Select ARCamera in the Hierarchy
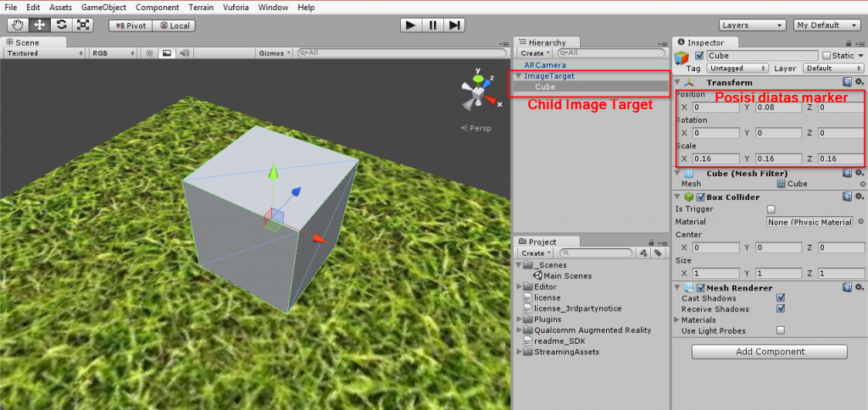Viewport: 868px width, 410px height. tap(544, 64)
